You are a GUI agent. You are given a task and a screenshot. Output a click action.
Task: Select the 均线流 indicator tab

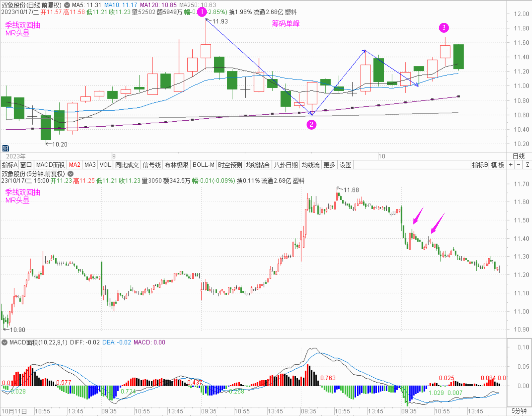[311, 165]
